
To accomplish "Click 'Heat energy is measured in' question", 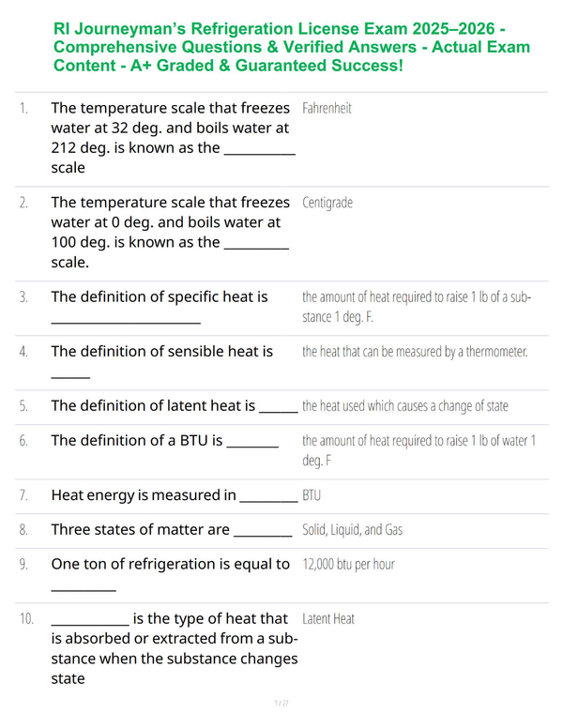I will (x=175, y=495).
